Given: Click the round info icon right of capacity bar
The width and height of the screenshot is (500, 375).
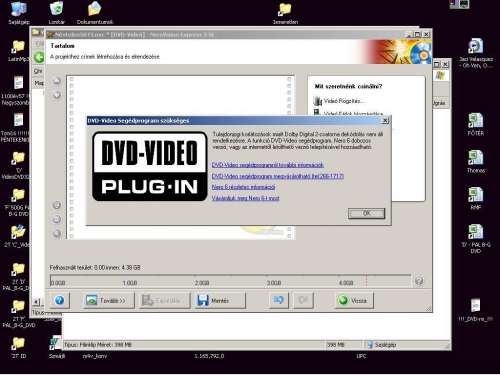Looking at the screenshot, I should [419, 281].
